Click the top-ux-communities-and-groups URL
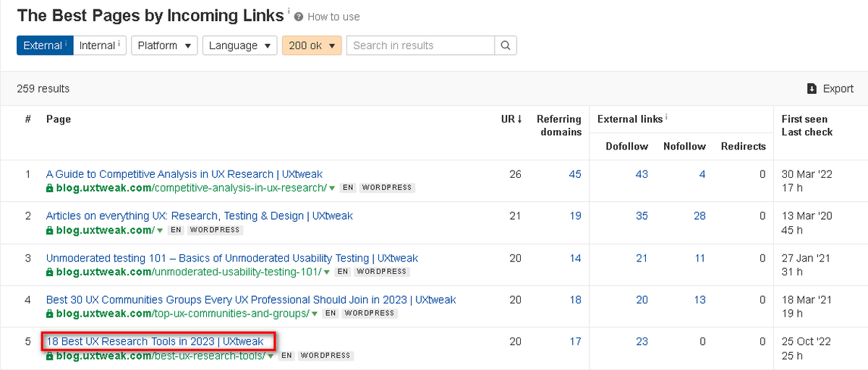Viewport: 868px width, 370px height. (182, 314)
